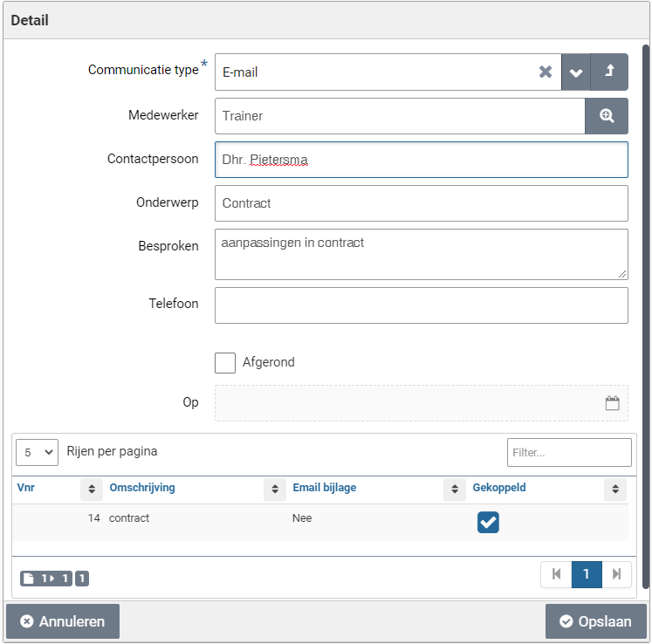Open the Communicatie type dropdown arrow
Image resolution: width=652 pixels, height=644 pixels.
click(576, 72)
